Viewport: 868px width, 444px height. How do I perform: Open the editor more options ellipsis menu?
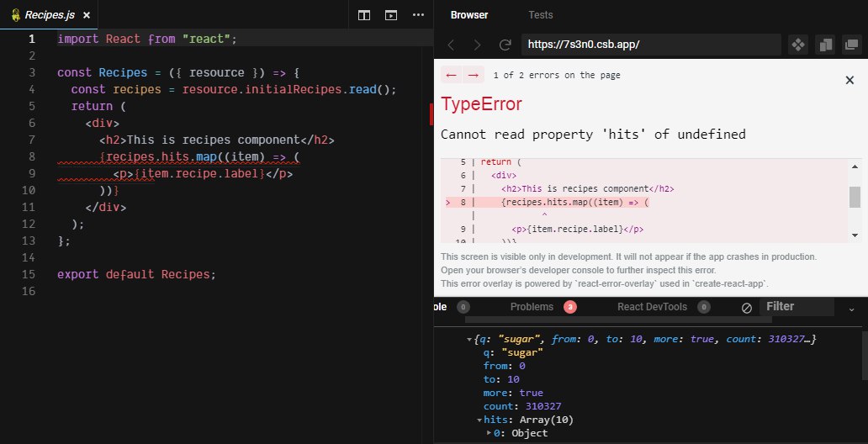419,15
